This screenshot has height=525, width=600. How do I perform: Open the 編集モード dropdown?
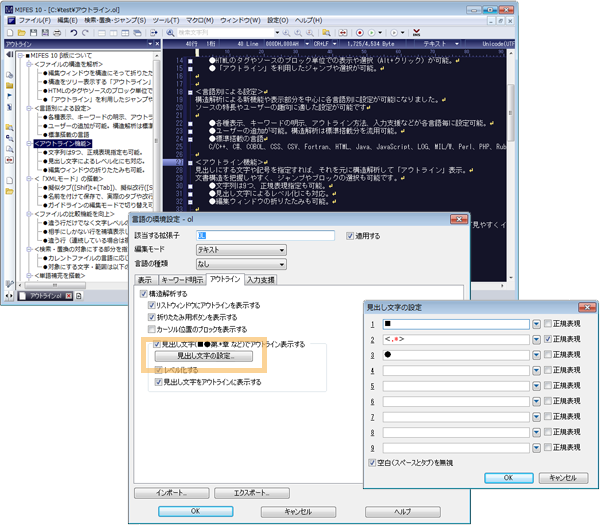(x=281, y=249)
